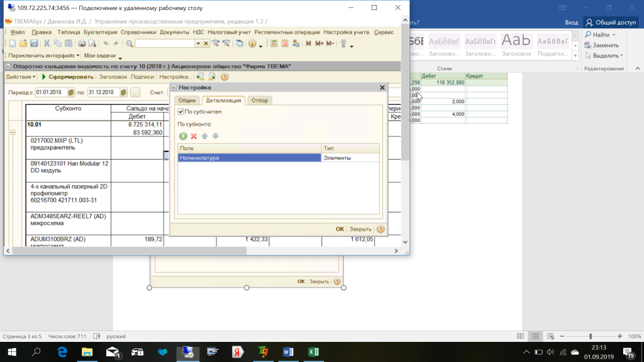The height and width of the screenshot is (362, 644).
Task: Open calendar picker for start date 01.01.2018
Action: [70, 93]
